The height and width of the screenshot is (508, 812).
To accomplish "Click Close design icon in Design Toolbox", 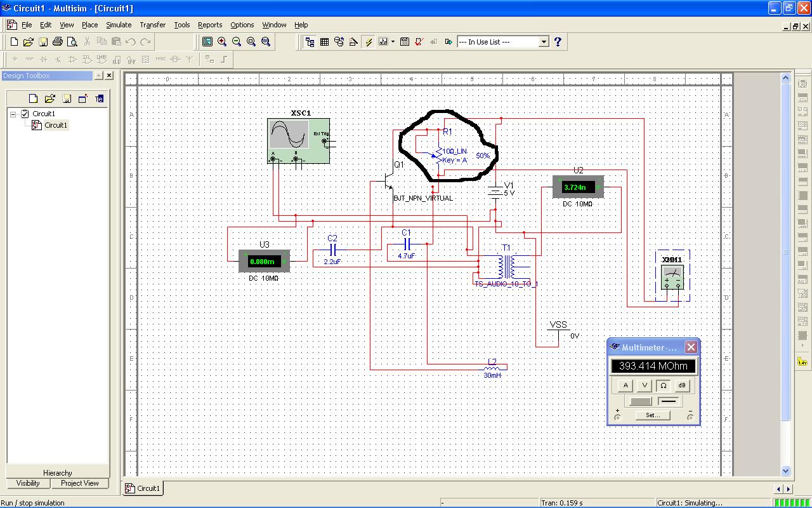I will pyautogui.click(x=82, y=98).
